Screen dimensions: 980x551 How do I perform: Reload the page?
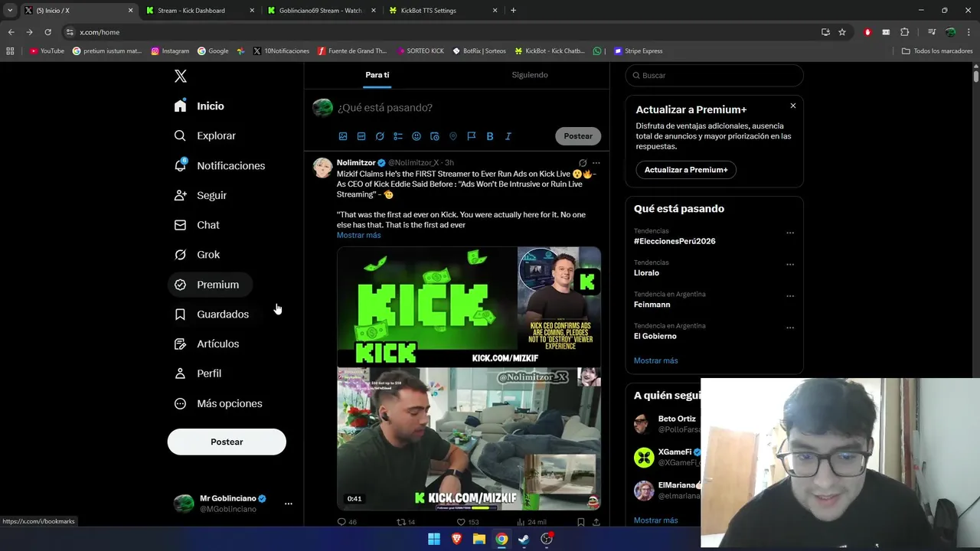pyautogui.click(x=47, y=32)
